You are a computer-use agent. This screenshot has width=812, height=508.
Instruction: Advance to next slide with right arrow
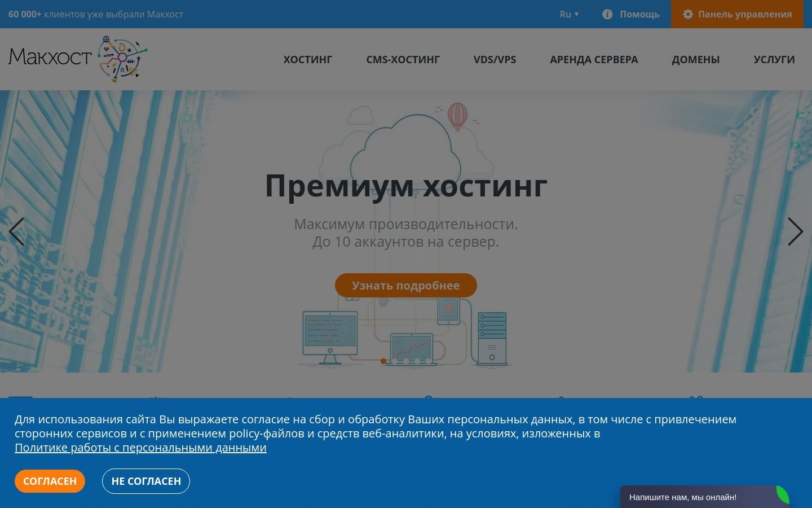tap(795, 231)
